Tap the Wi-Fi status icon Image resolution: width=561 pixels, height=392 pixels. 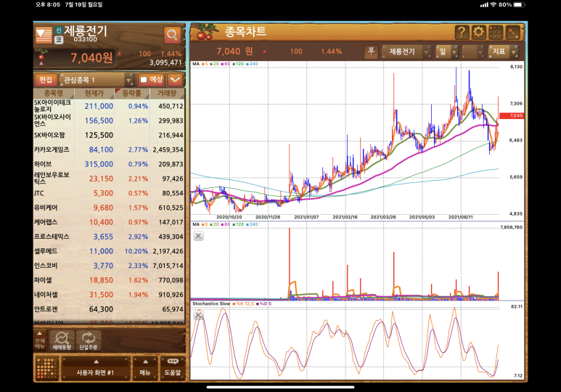[494, 4]
